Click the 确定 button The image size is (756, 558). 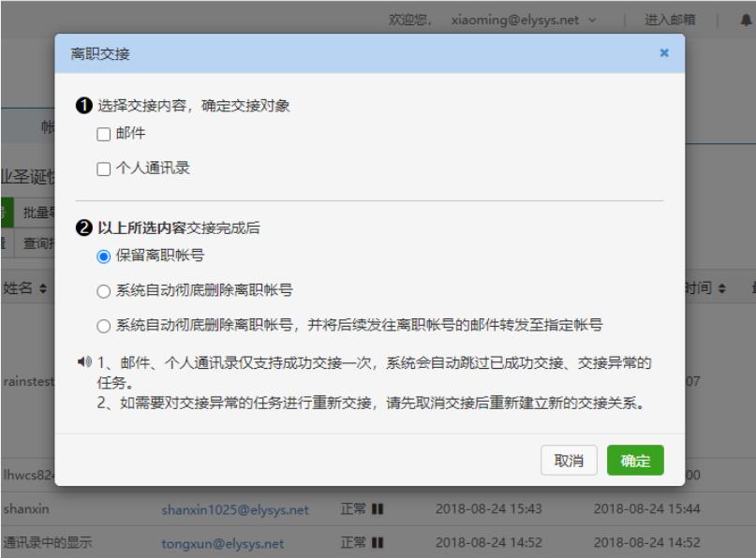(x=636, y=461)
